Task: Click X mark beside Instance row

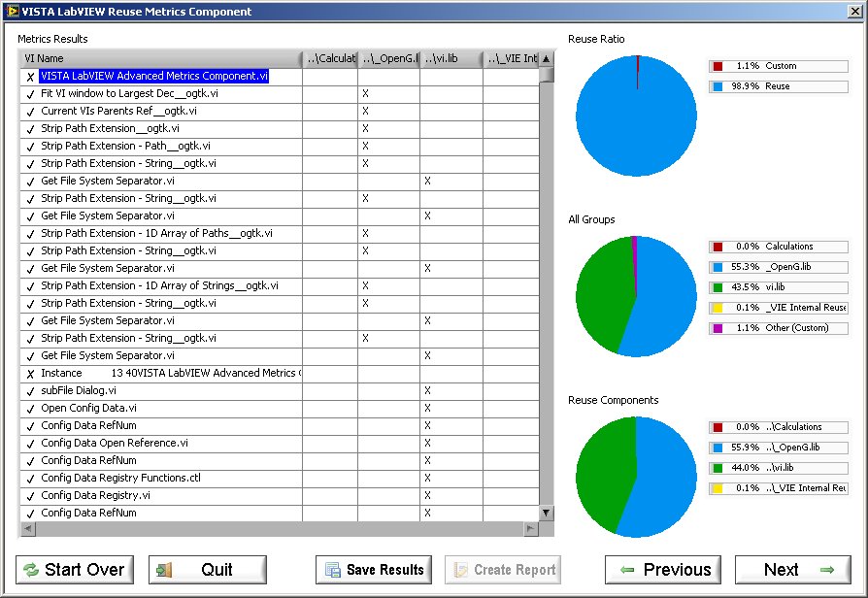Action: pyautogui.click(x=30, y=374)
